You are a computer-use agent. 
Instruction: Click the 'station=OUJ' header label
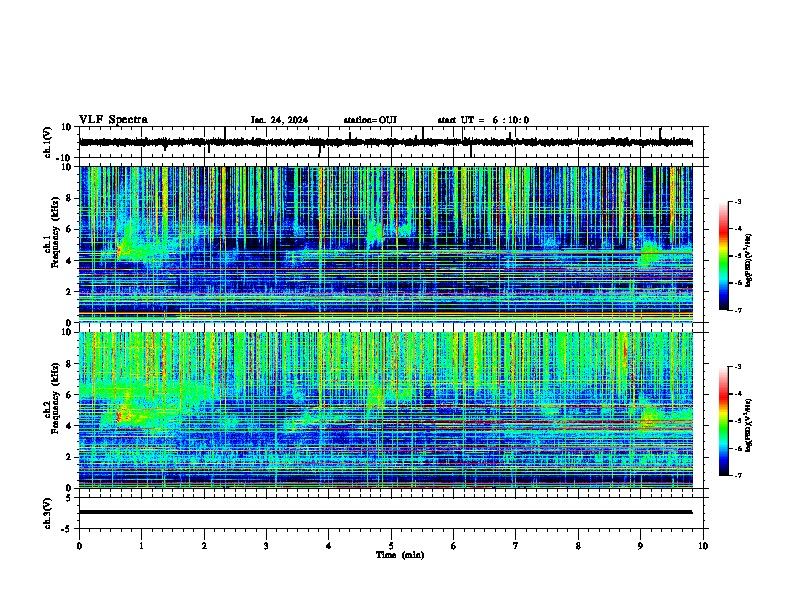370,120
